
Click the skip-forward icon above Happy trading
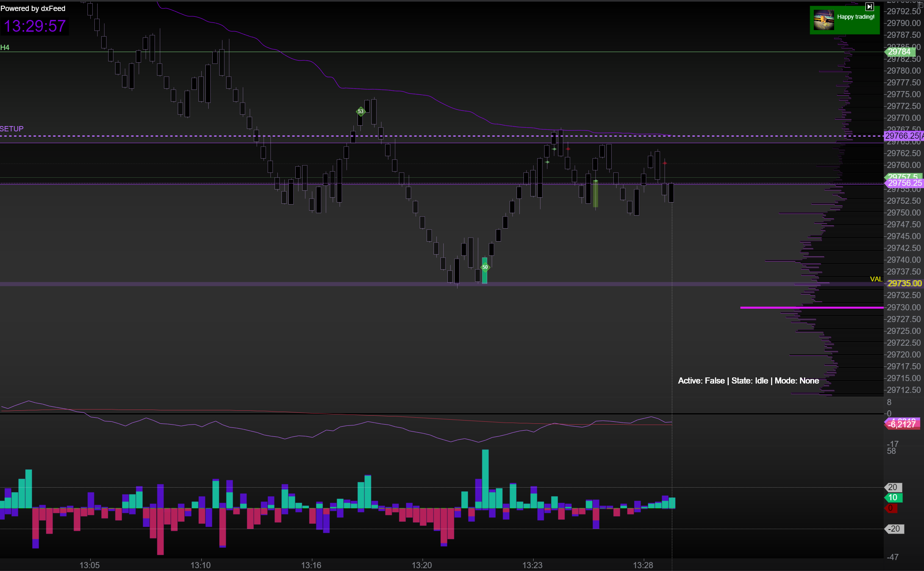pos(870,7)
